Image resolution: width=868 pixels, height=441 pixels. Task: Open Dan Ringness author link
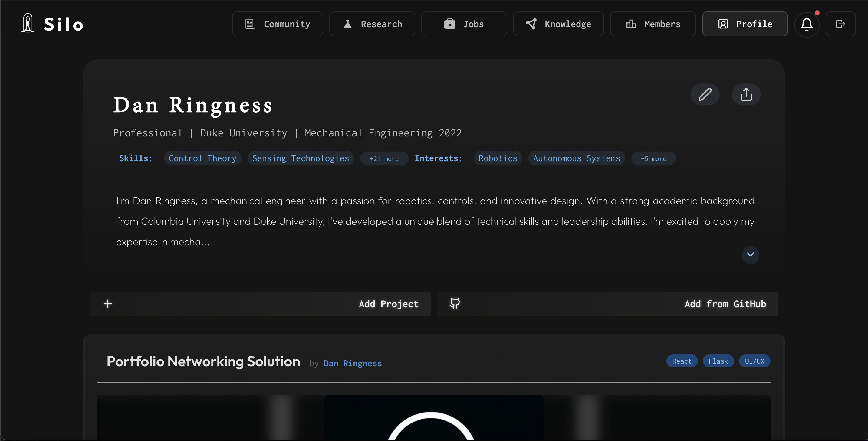tap(353, 363)
